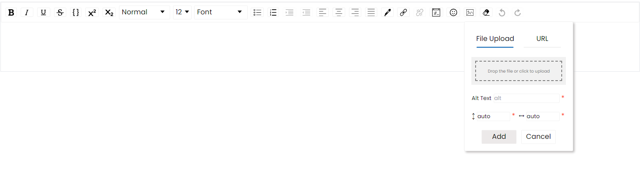
Task: Clear formatting with the eraser icon
Action: (x=486, y=12)
